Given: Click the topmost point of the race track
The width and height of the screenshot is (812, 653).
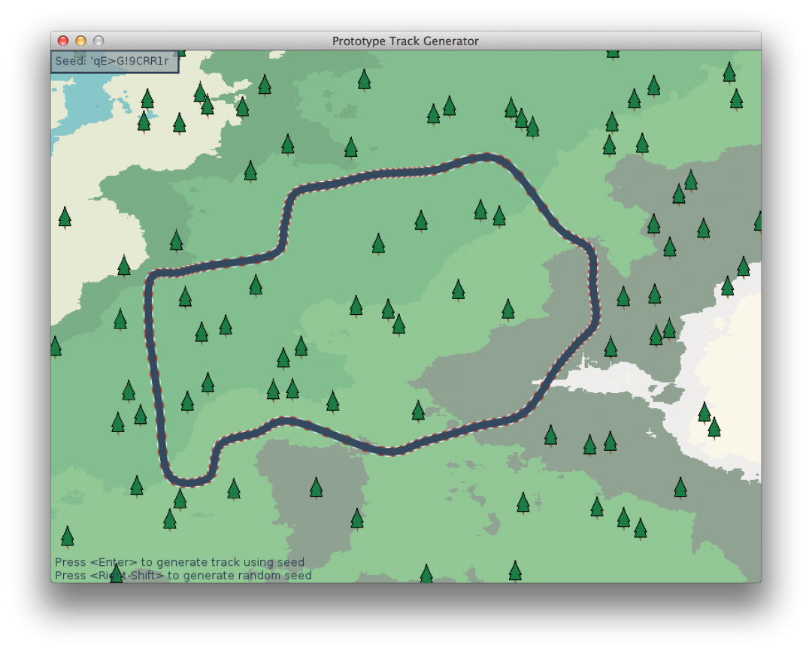Looking at the screenshot, I should (485, 158).
